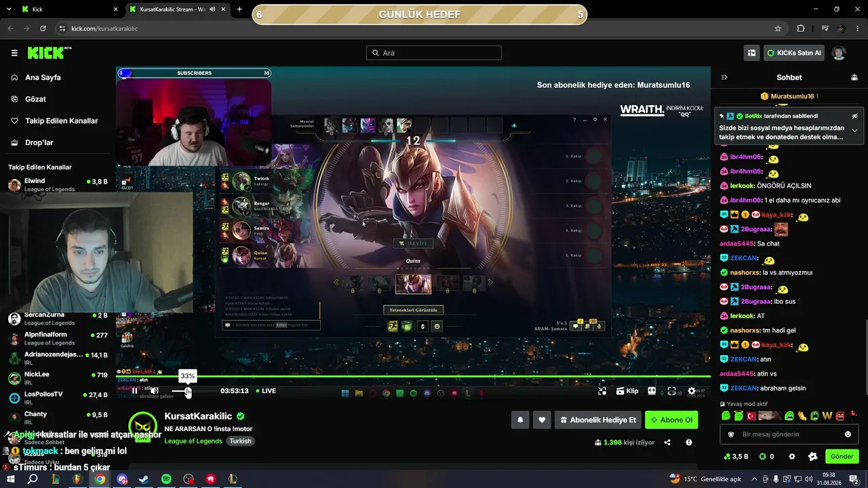Open chat settings gear icon

pos(791,457)
